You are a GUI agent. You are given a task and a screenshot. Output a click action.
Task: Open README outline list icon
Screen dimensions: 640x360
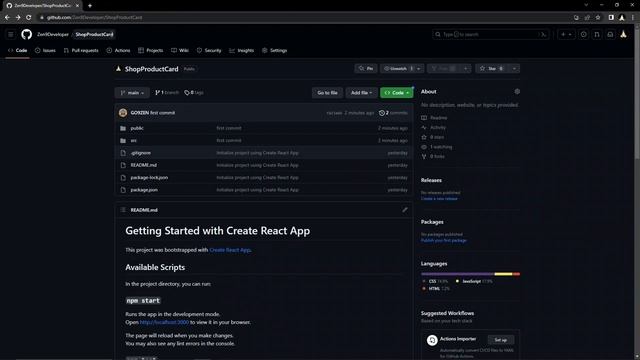pyautogui.click(x=123, y=210)
